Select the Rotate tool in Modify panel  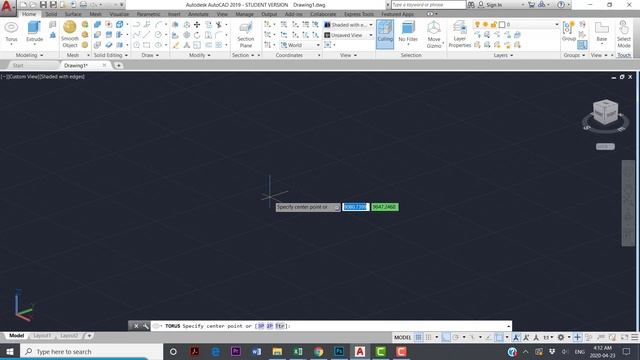[197, 35]
